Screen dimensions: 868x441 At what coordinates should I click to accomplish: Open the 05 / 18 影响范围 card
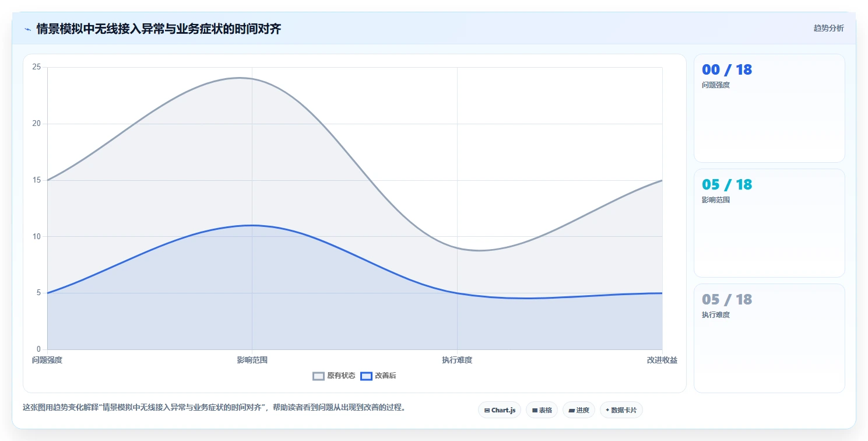tap(769, 223)
